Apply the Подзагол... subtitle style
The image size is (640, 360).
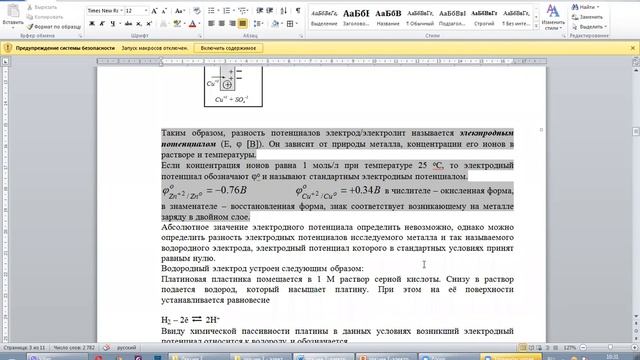point(452,18)
